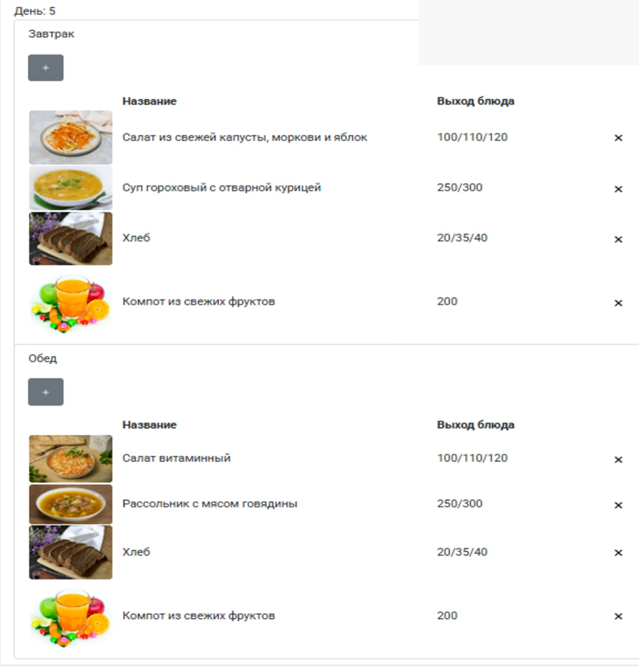Click the fruit compote picture in Обед
Image resolution: width=639 pixels, height=672 pixels.
coord(70,616)
